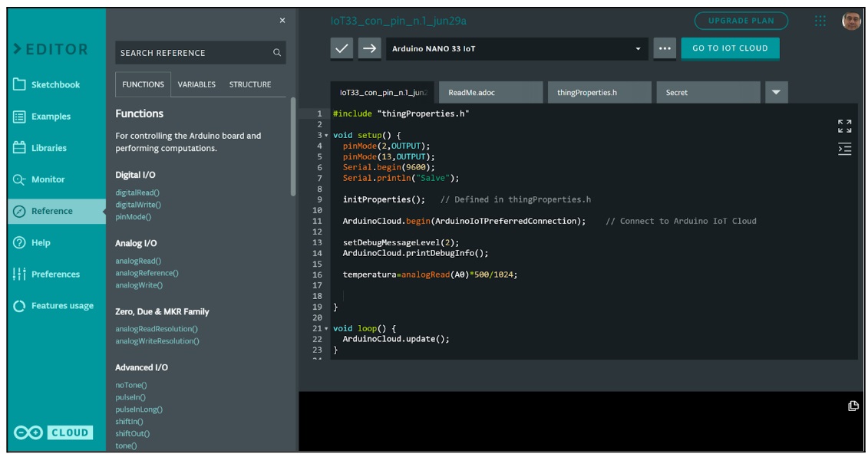The width and height of the screenshot is (868, 457).
Task: Open the three-dots more options menu
Action: [x=665, y=48]
